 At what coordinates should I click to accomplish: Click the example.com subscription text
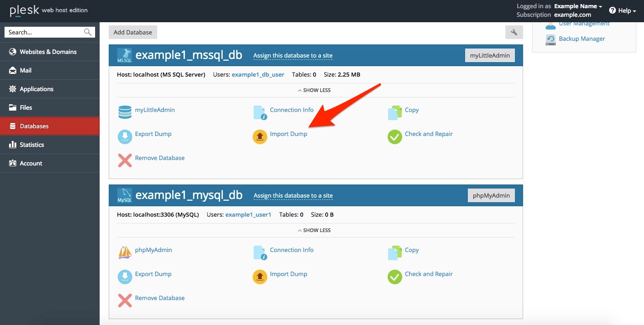[x=572, y=15]
